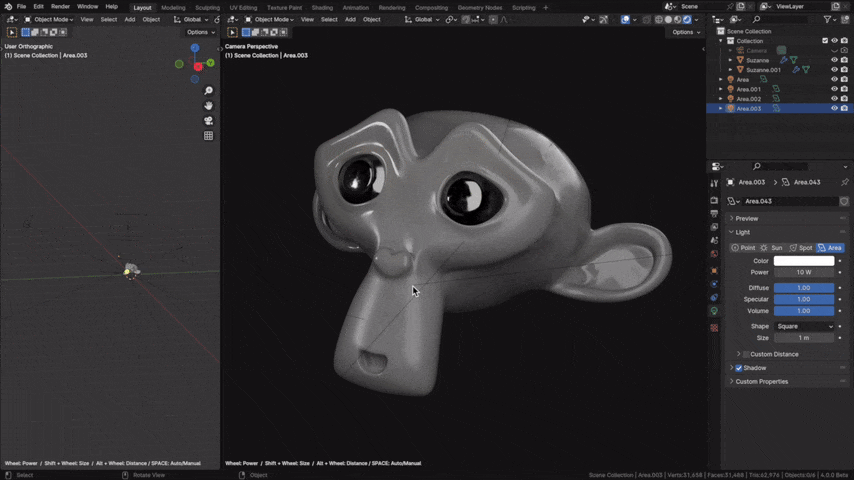Click the Specular slider value
Screen dimensions: 854x480
tap(804, 300)
